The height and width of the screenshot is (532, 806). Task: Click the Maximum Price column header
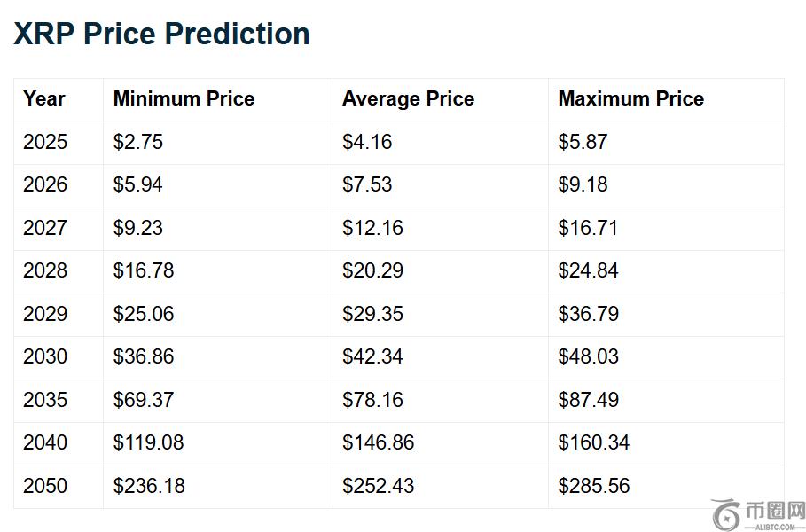click(x=630, y=99)
